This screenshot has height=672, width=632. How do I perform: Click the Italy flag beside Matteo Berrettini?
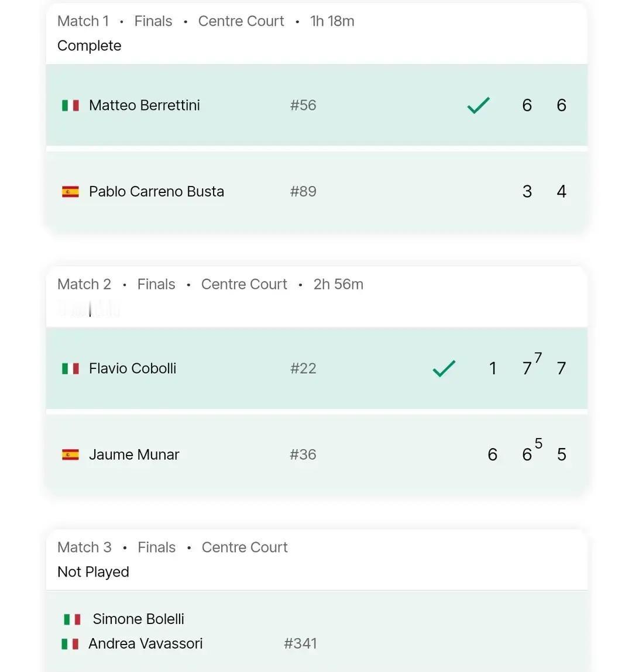(x=70, y=105)
